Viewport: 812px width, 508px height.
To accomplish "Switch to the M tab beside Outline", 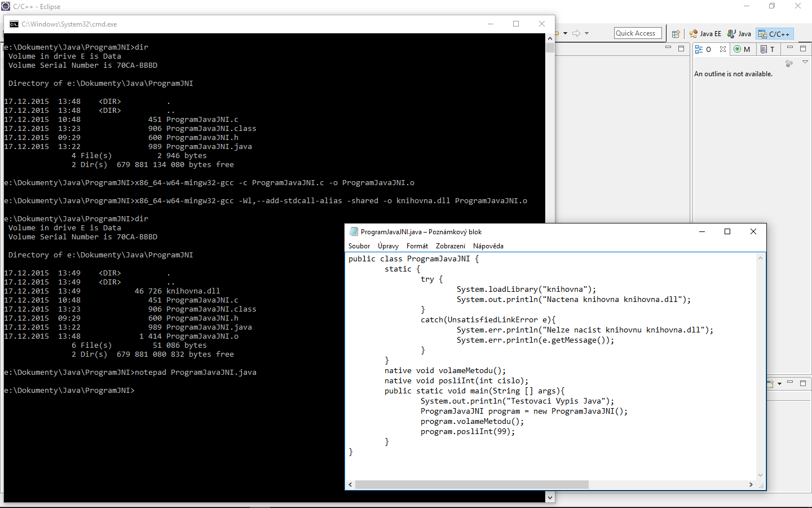I will click(743, 49).
